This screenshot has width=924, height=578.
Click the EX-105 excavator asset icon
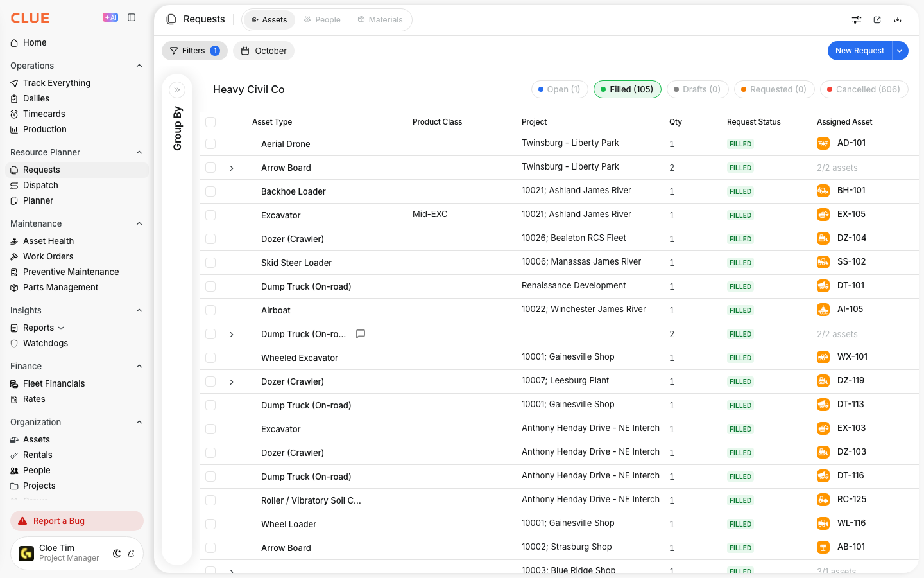pos(823,215)
